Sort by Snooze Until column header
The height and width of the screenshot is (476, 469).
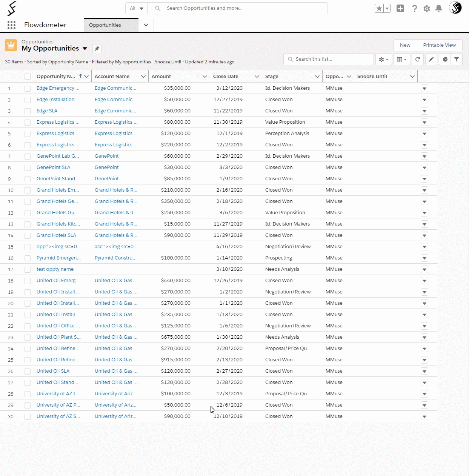(x=372, y=76)
